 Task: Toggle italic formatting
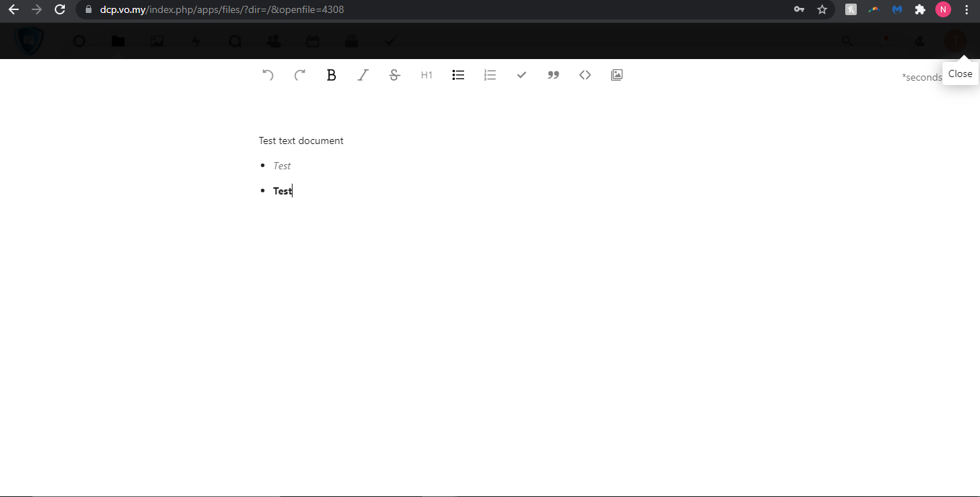click(363, 75)
